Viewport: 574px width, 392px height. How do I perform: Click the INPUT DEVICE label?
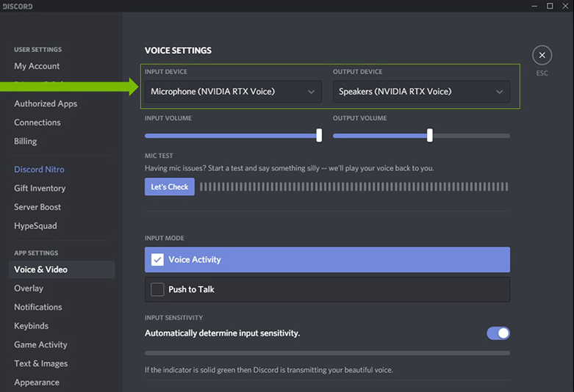point(166,72)
